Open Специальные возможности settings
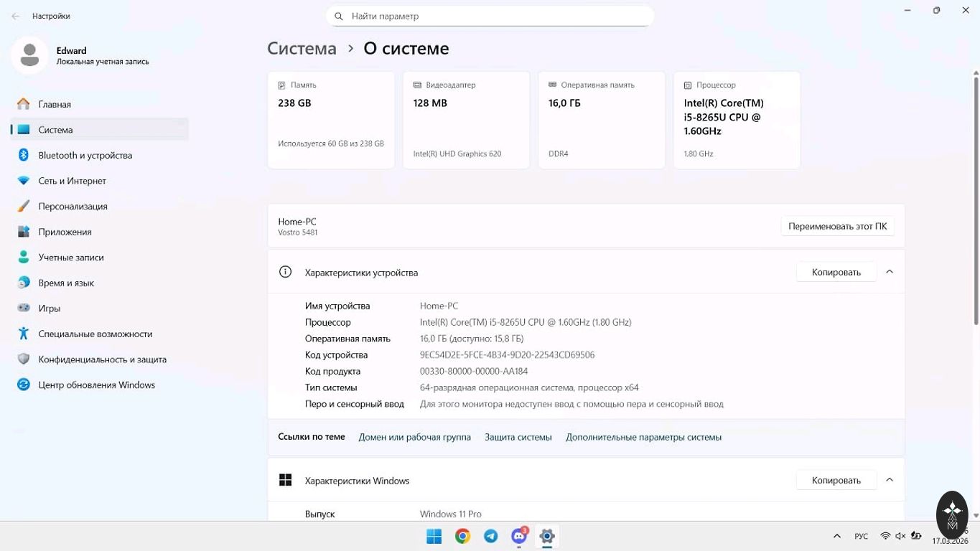Screen dimensions: 980x551 (x=95, y=334)
